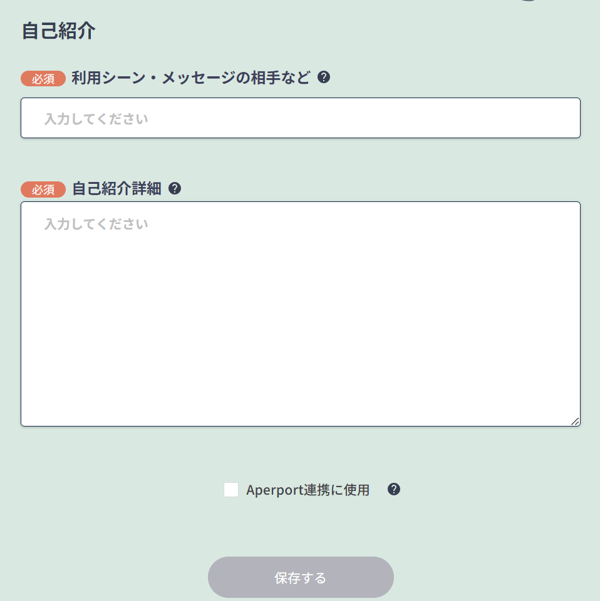Click the empty middle of 自己紹介詳細 textarea

tap(301, 326)
